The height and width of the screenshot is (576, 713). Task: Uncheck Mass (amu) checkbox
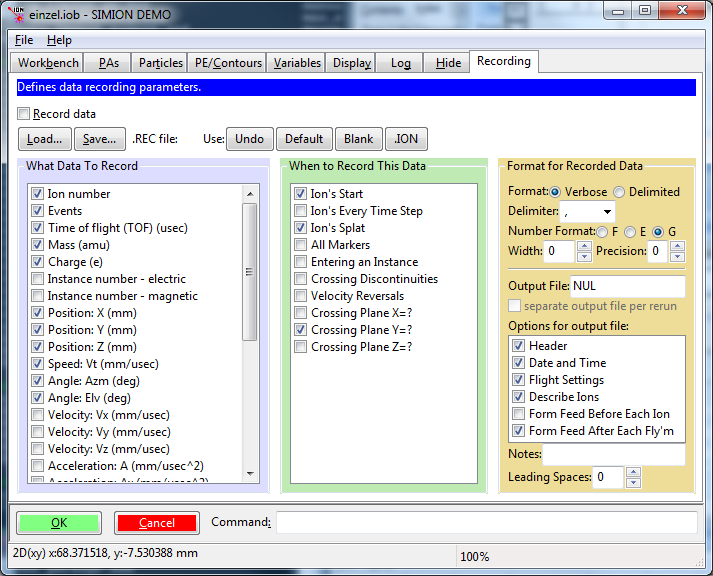pyautogui.click(x=38, y=245)
